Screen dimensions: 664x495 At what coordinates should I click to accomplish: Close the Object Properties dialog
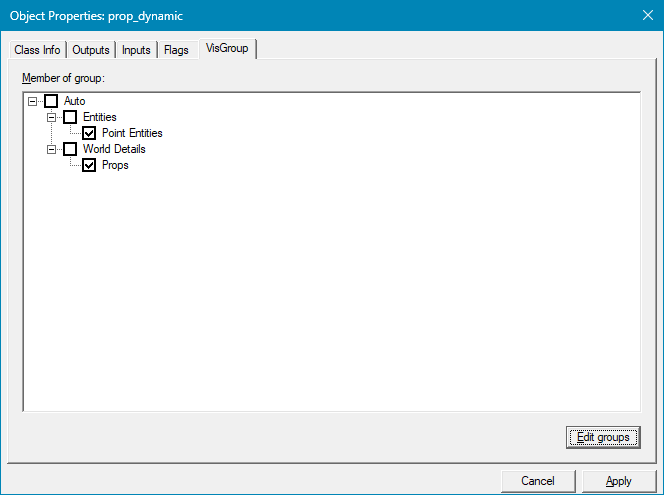tap(645, 16)
